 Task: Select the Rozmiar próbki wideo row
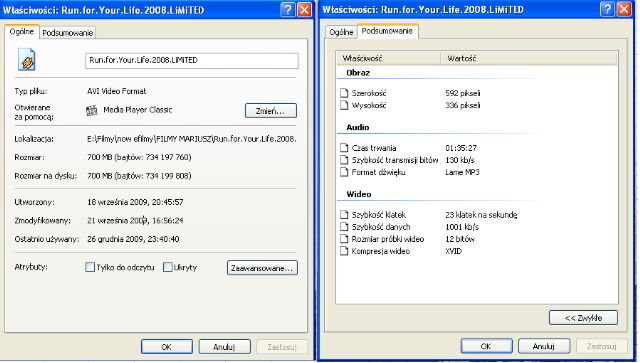click(477, 239)
